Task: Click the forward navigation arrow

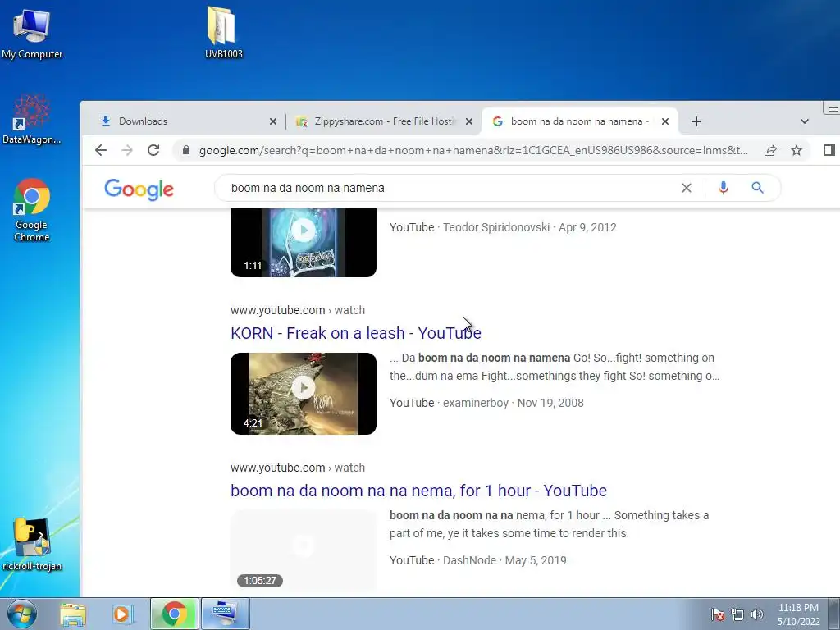Action: [x=127, y=151]
